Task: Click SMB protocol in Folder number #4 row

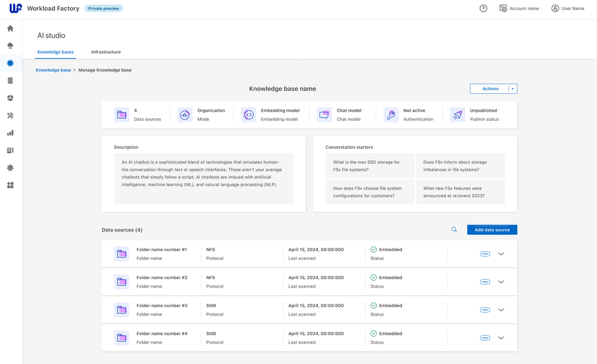Action: (x=211, y=334)
